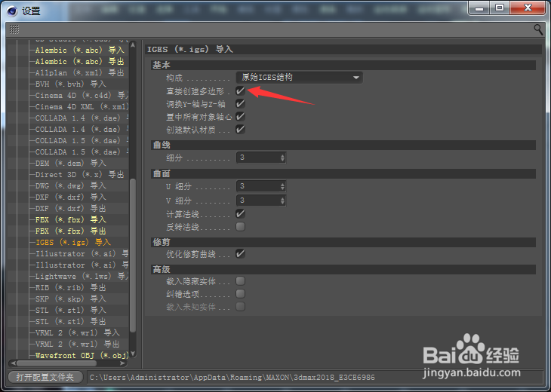Select DXF (*.dxf) 导入 entry

pos(71,198)
